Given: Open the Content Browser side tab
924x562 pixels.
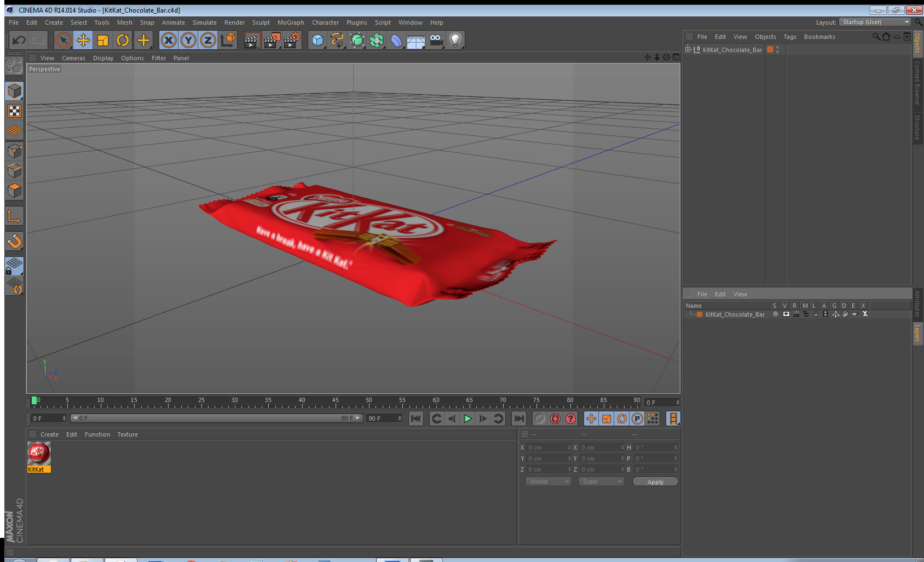Looking at the screenshot, I should [x=917, y=83].
